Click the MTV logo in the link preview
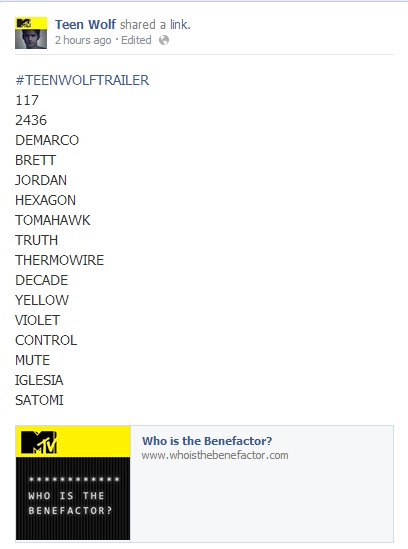This screenshot has width=408, height=549. pyautogui.click(x=39, y=442)
